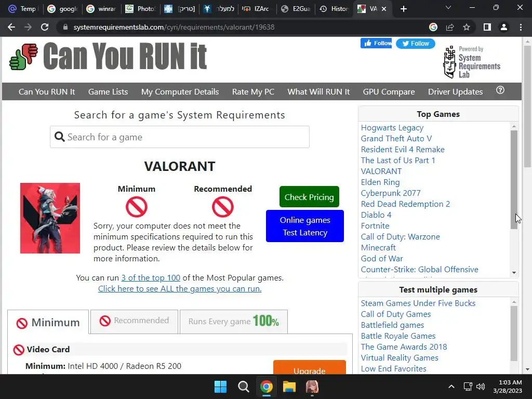The height and width of the screenshot is (399, 532).
Task: Open Call of Duty: Warzone link
Action: coord(400,236)
